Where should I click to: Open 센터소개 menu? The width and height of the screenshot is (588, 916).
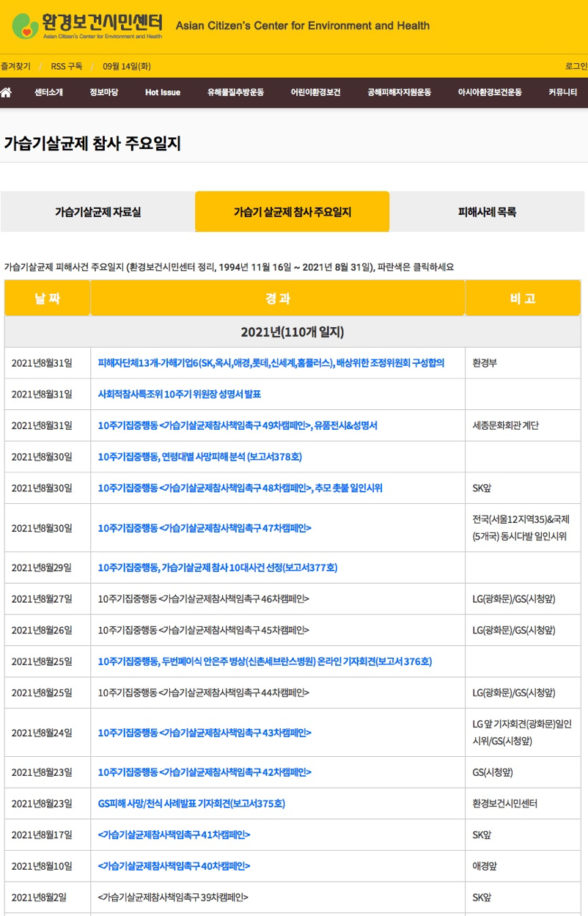point(48,92)
